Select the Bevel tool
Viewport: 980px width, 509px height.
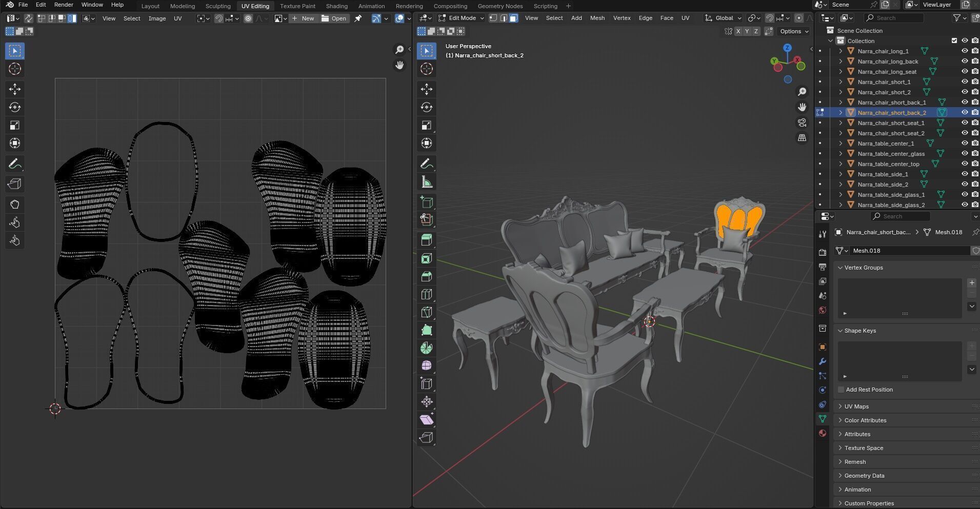tap(427, 276)
